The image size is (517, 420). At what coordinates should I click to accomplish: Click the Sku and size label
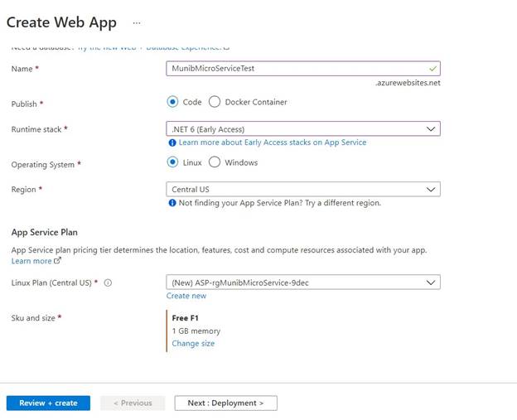(33, 318)
